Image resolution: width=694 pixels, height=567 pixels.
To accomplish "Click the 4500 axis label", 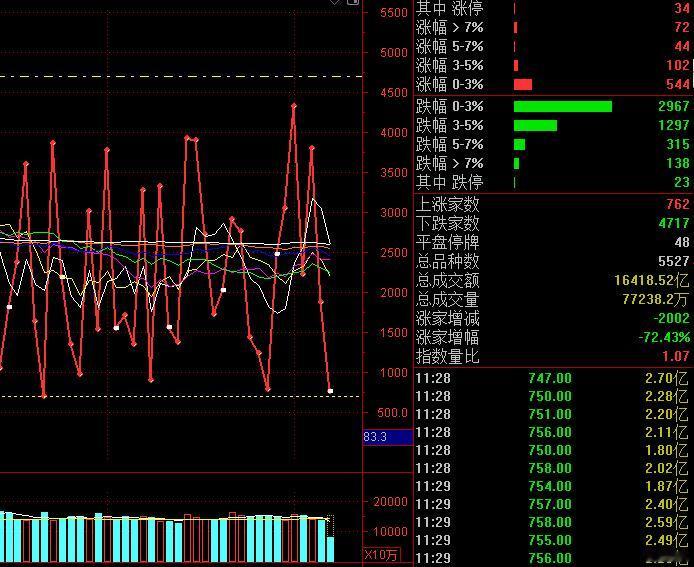I will [393, 93].
